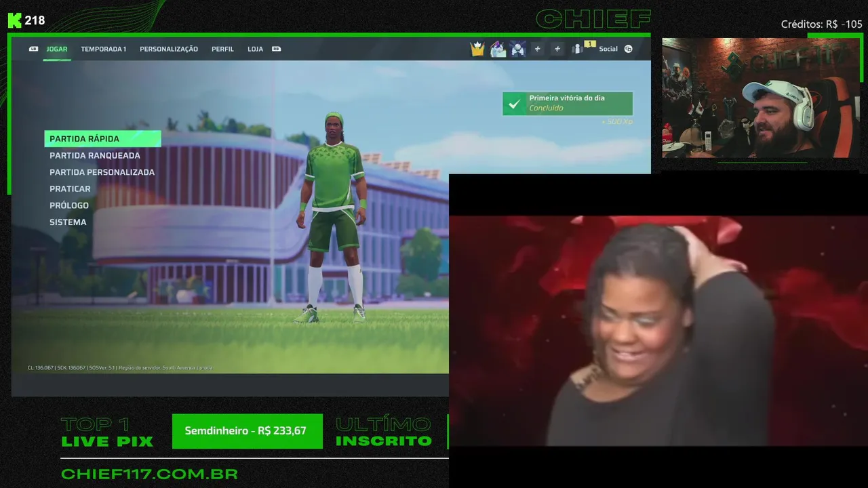
Task: Click the + 500 Xp reward text
Action: pos(617,121)
